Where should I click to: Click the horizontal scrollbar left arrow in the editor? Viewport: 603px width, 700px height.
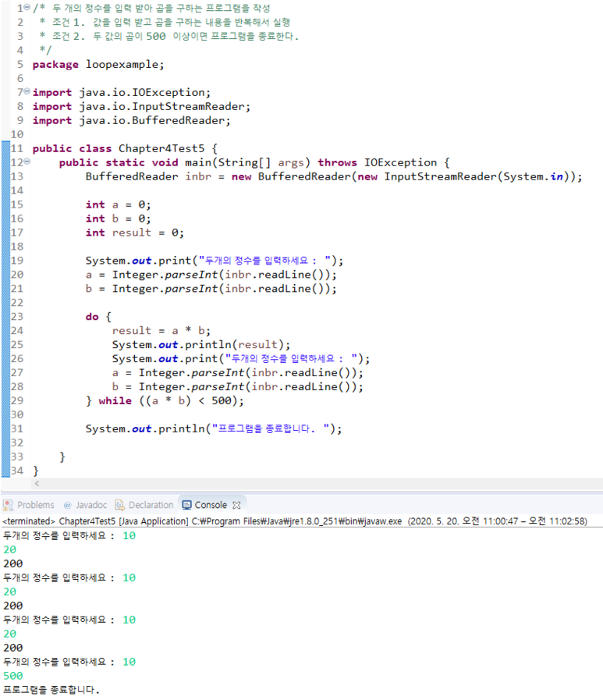[x=37, y=484]
